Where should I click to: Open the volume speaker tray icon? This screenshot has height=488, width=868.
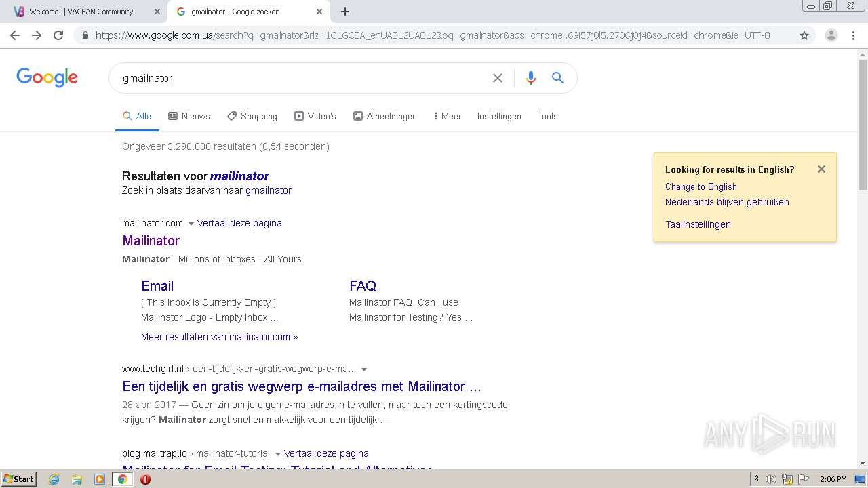point(771,479)
